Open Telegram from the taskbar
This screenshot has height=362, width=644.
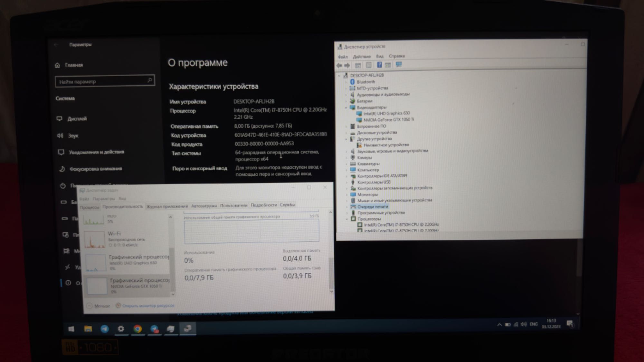[105, 329]
